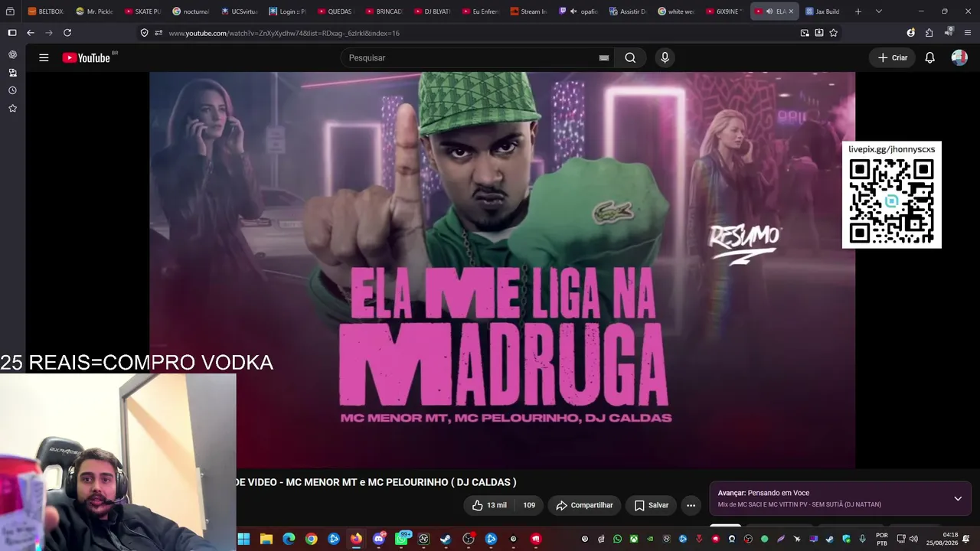Image resolution: width=980 pixels, height=551 pixels.
Task: Mute the playing ELA tab audio
Action: click(769, 11)
